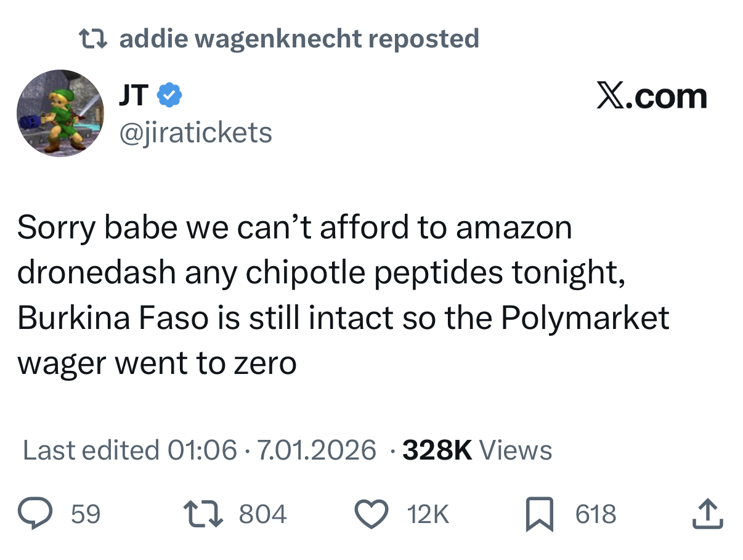743x560 pixels.
Task: Click the JT display name
Action: click(x=133, y=95)
